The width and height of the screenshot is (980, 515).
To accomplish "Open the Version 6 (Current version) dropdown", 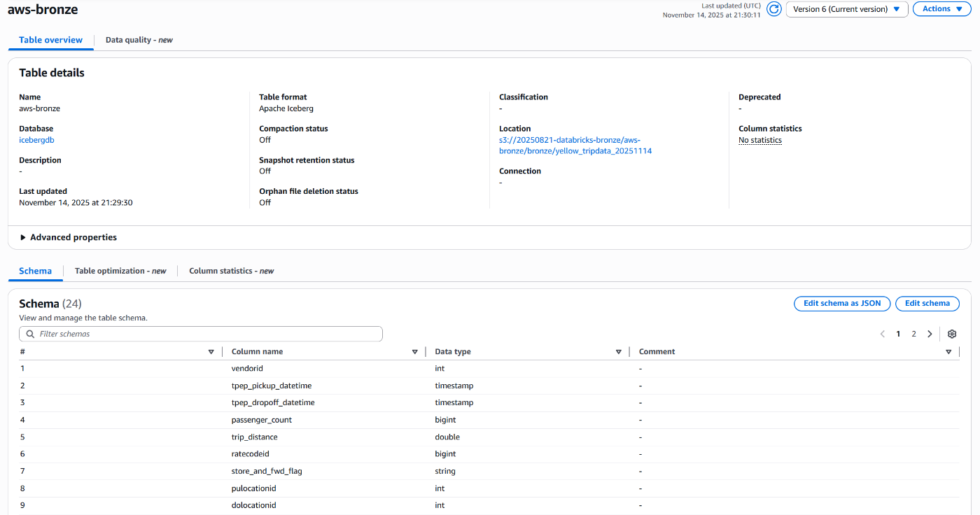I will pos(847,9).
